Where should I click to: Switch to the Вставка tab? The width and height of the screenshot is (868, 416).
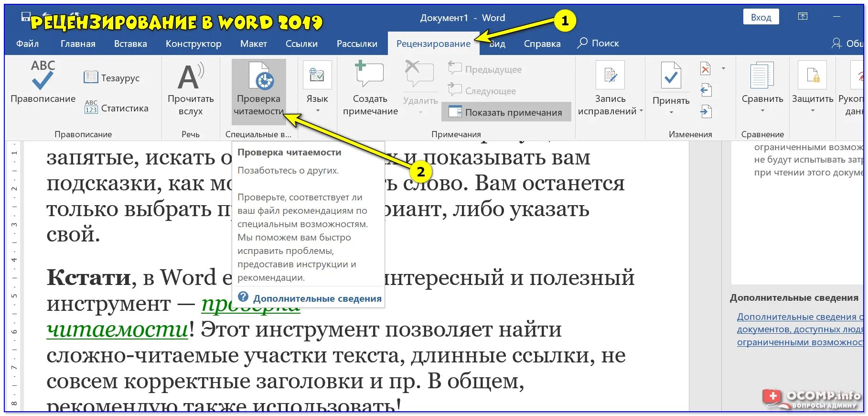coord(130,44)
